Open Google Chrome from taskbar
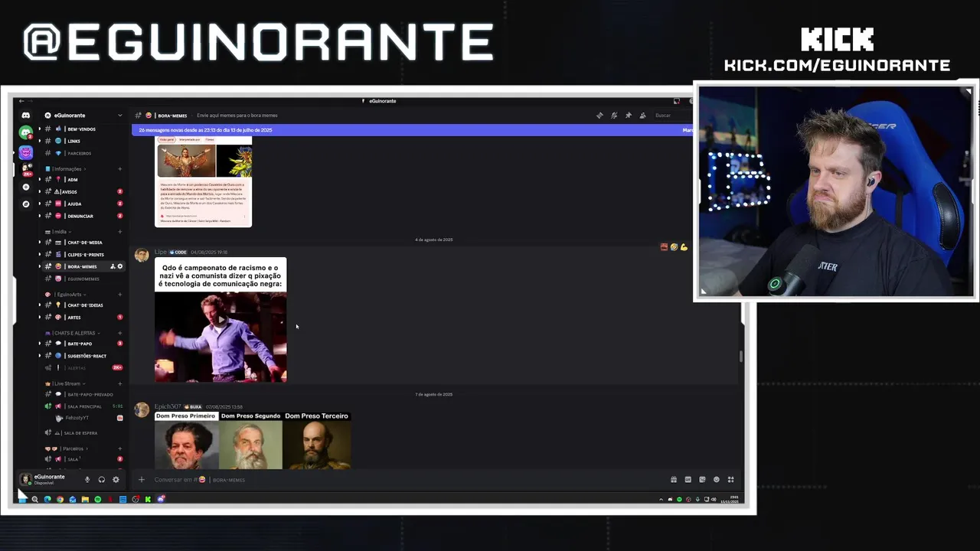980x551 pixels. (60, 499)
